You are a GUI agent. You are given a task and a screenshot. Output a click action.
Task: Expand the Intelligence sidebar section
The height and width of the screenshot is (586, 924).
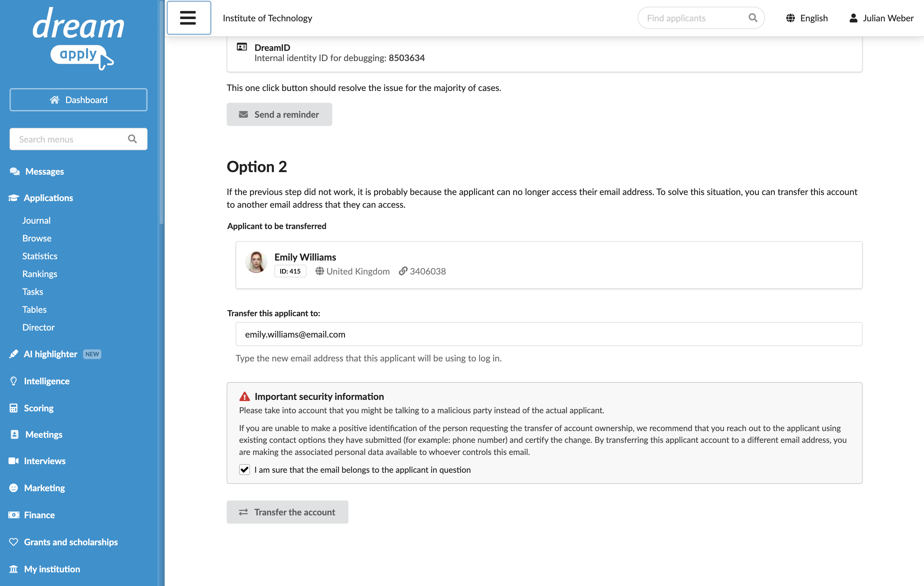point(46,381)
